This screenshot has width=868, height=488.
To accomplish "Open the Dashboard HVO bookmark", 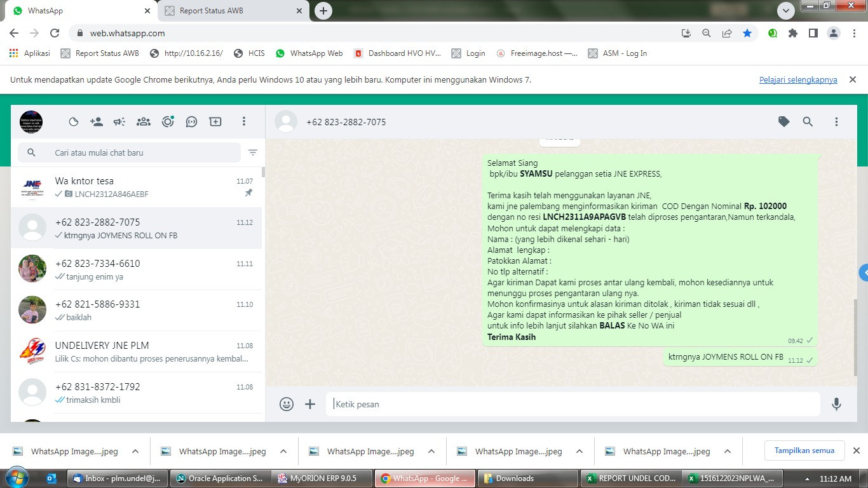I will [x=397, y=53].
